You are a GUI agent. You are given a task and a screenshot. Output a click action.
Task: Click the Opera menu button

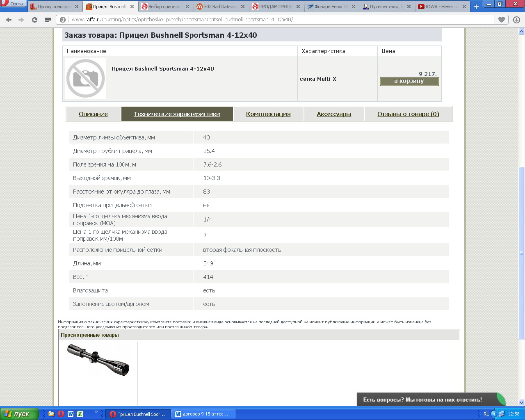[13, 4]
